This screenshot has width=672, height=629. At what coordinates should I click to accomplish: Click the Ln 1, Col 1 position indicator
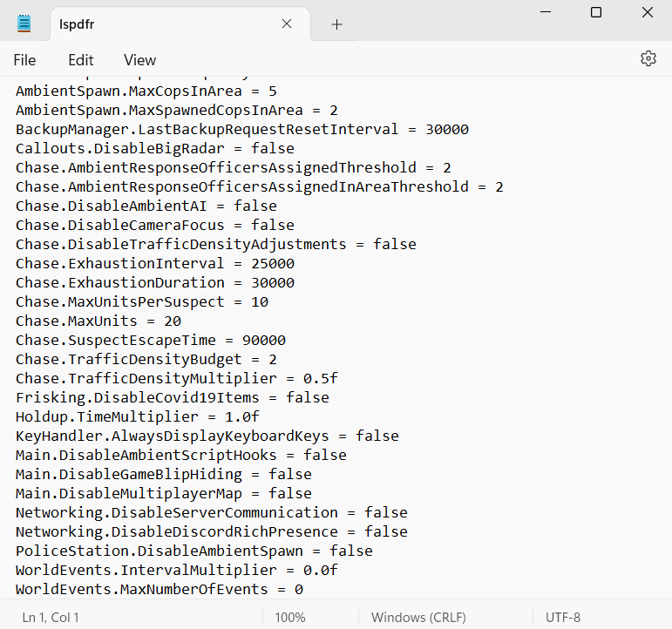51,617
